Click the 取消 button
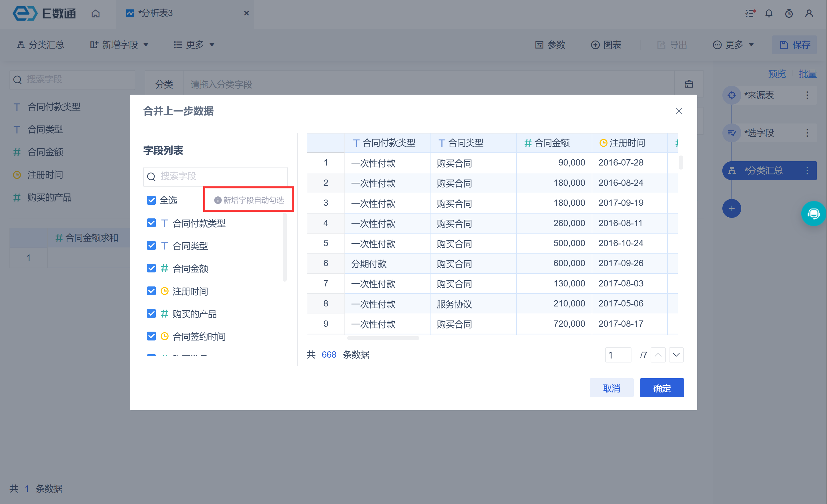This screenshot has height=504, width=827. click(x=611, y=388)
